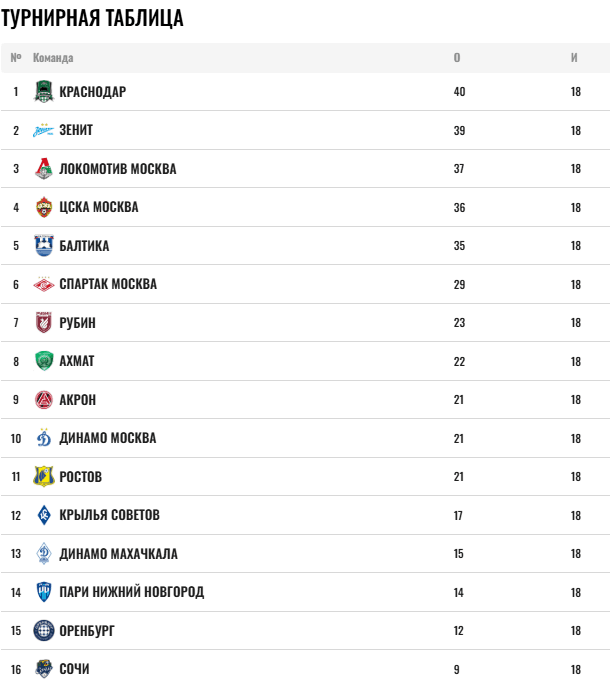Select the ПАРИ НИЖНИЙ НОВГОРОД team name

pyautogui.click(x=131, y=592)
